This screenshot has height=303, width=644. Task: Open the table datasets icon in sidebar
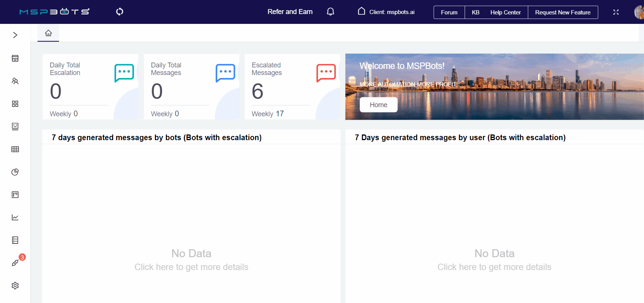coord(15,149)
